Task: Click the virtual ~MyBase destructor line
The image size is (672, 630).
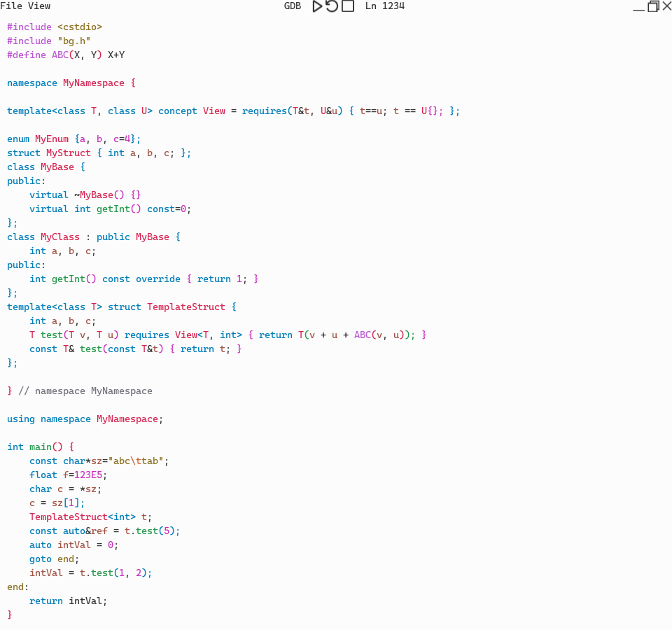Action: tap(85, 195)
